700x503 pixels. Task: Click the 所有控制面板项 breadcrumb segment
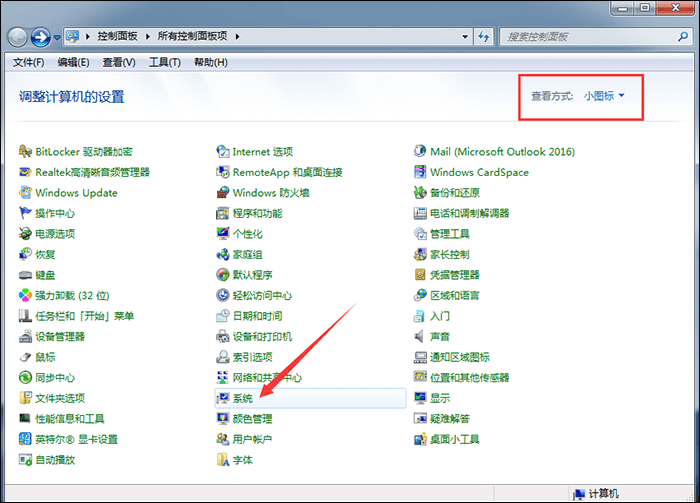point(192,37)
